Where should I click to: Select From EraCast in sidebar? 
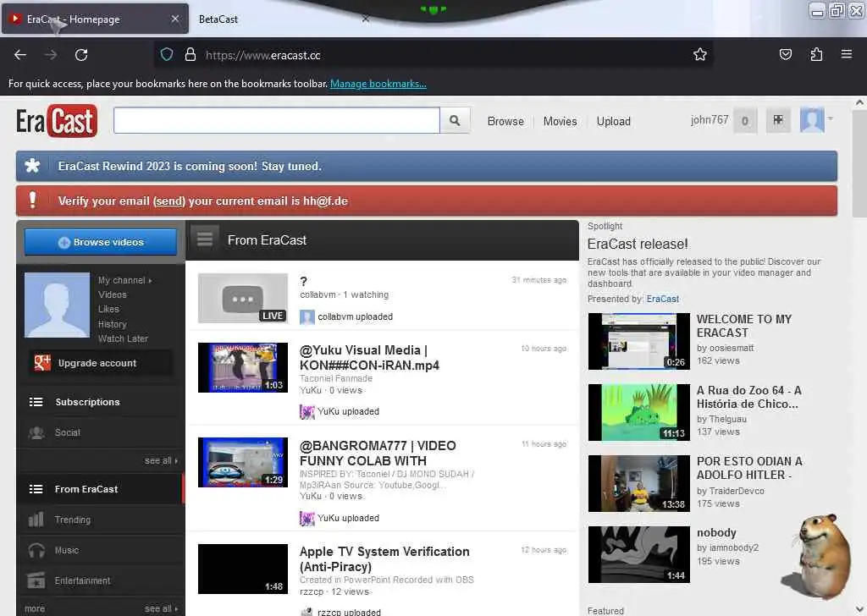(100, 489)
